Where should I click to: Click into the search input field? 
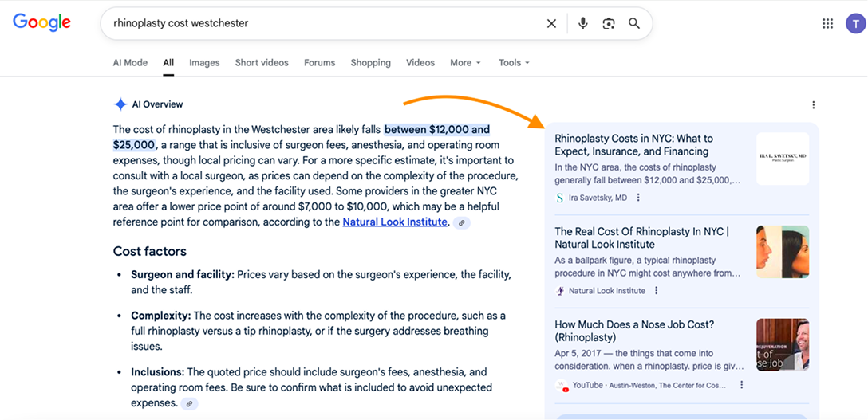319,24
